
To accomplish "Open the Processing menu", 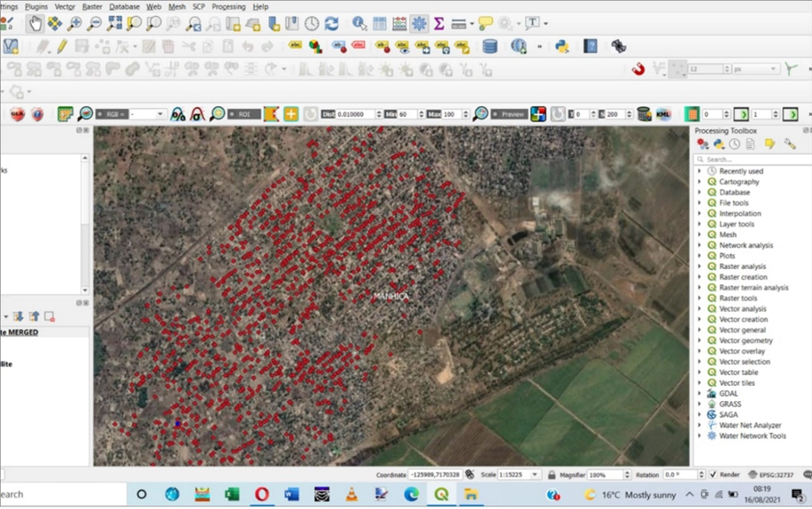I will point(228,6).
